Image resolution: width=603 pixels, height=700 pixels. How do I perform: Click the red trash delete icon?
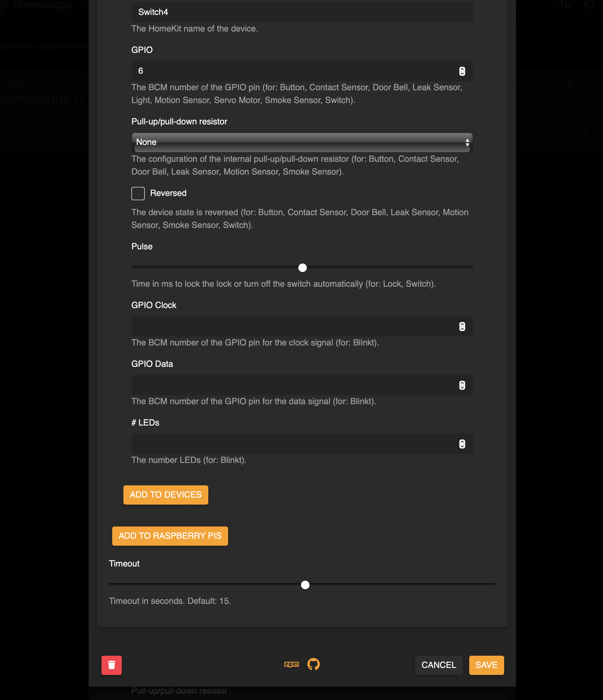click(111, 665)
